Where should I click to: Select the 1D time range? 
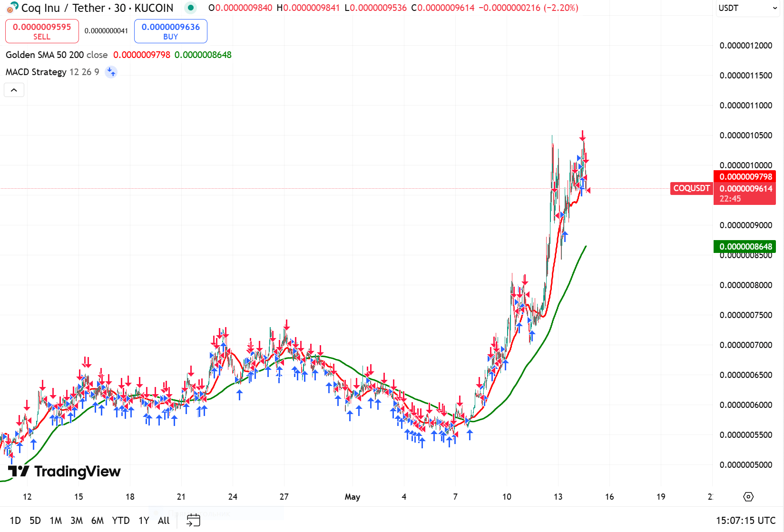pos(15,521)
